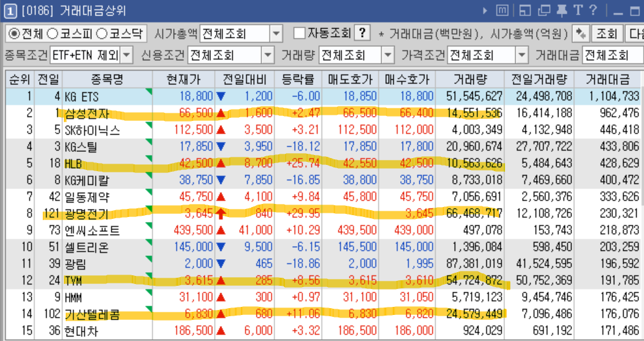Select the 셀트리온 stock name
Viewport: 644px width, 341px height.
click(87, 247)
